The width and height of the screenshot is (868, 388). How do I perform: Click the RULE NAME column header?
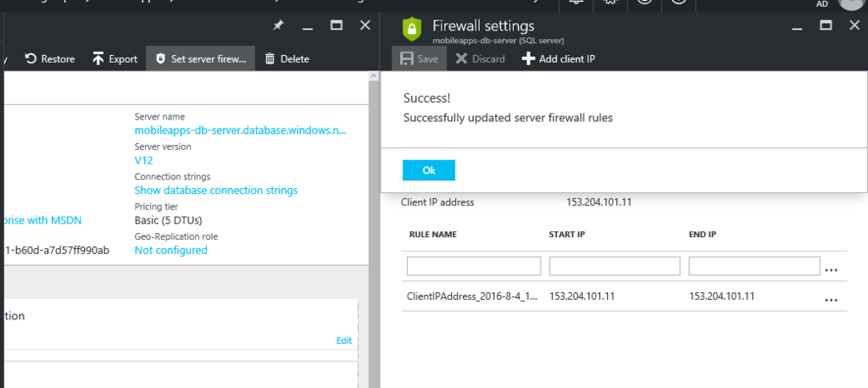click(x=433, y=234)
